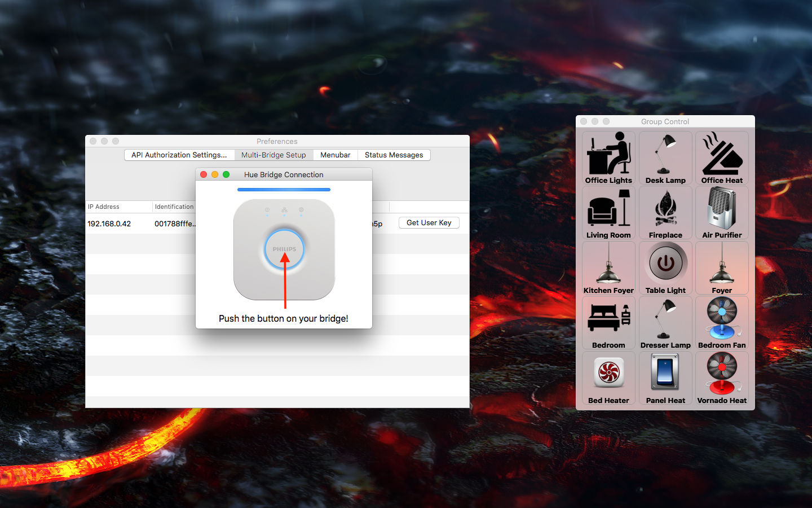Click the Group Control window title

click(665, 121)
